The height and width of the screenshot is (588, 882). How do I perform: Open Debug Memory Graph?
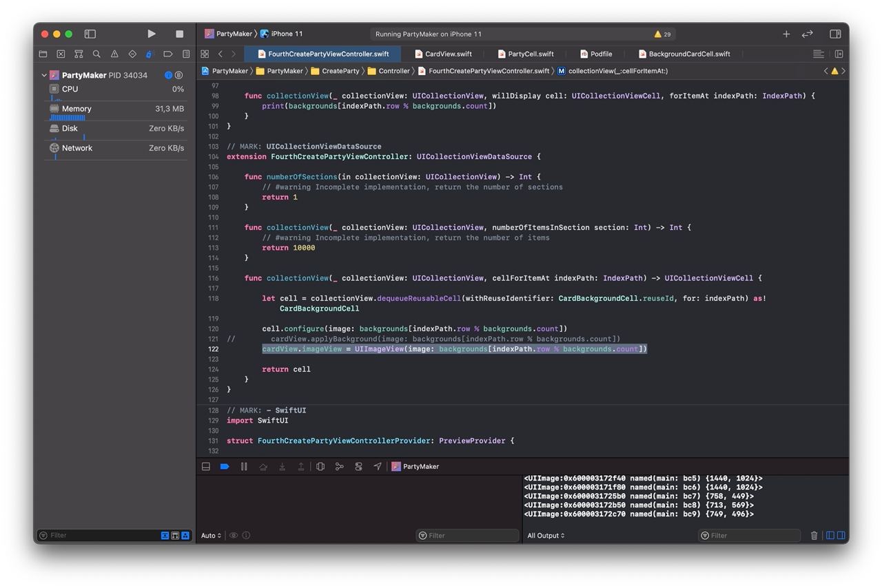(x=339, y=466)
